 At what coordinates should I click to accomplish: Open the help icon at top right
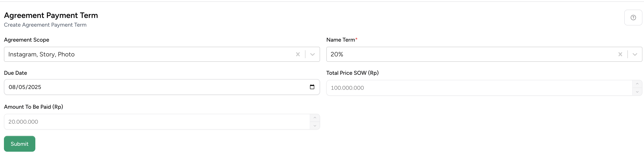633,17
